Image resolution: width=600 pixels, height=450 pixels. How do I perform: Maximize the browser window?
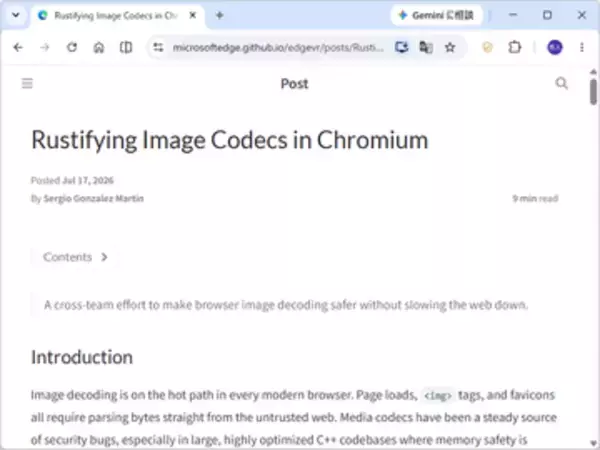tap(547, 15)
